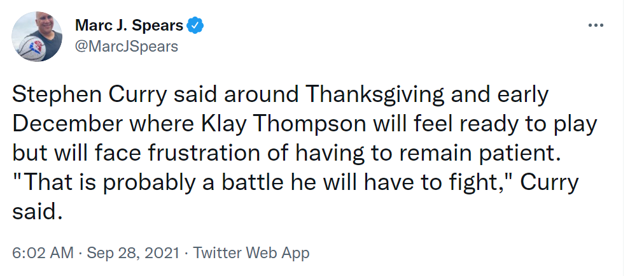This screenshot has width=644, height=276.
Task: Open the @MarcJSpears handle link
Action: tap(127, 47)
